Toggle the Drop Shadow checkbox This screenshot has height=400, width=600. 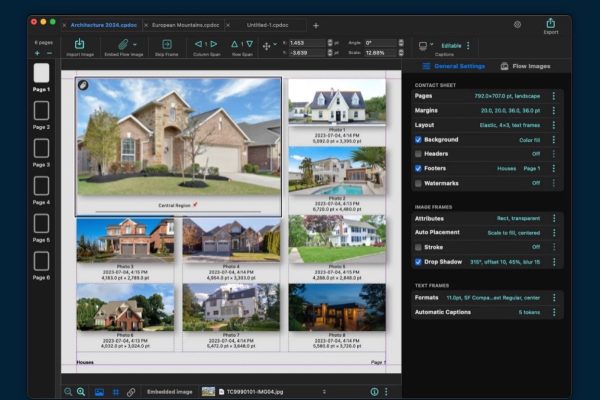click(418, 262)
